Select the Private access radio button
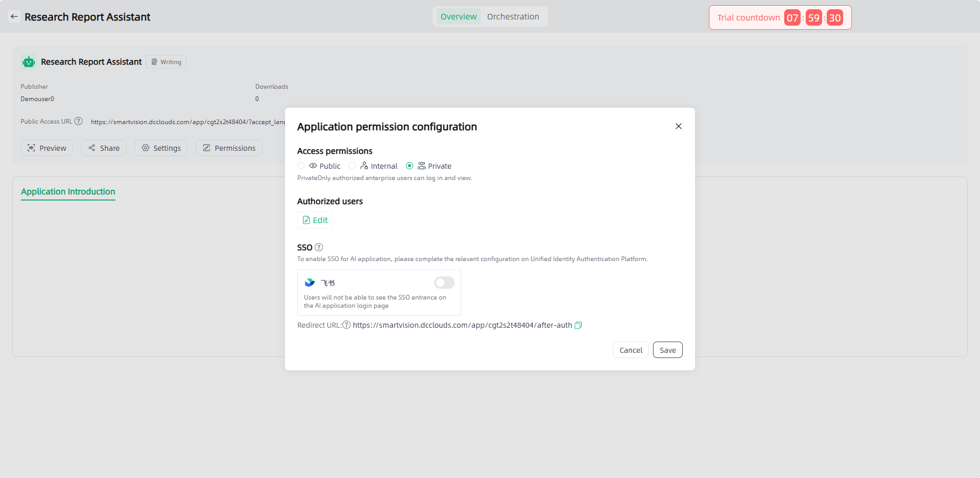Image resolution: width=980 pixels, height=478 pixels. pyautogui.click(x=410, y=166)
